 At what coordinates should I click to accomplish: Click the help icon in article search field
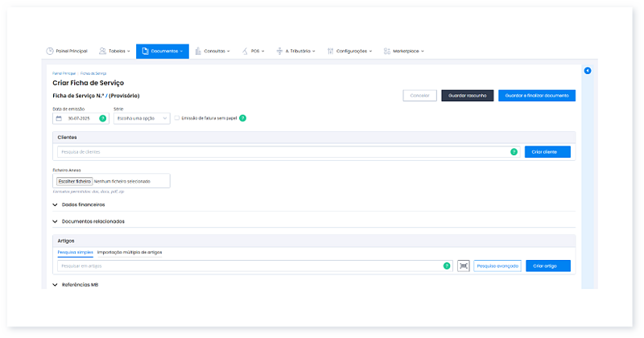446,266
